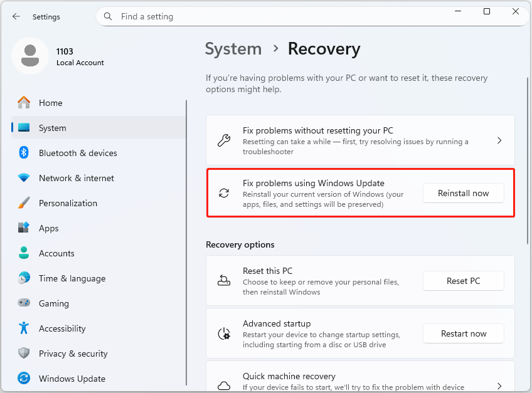
Task: Click the Home icon in the navigation pane
Action: (24, 103)
